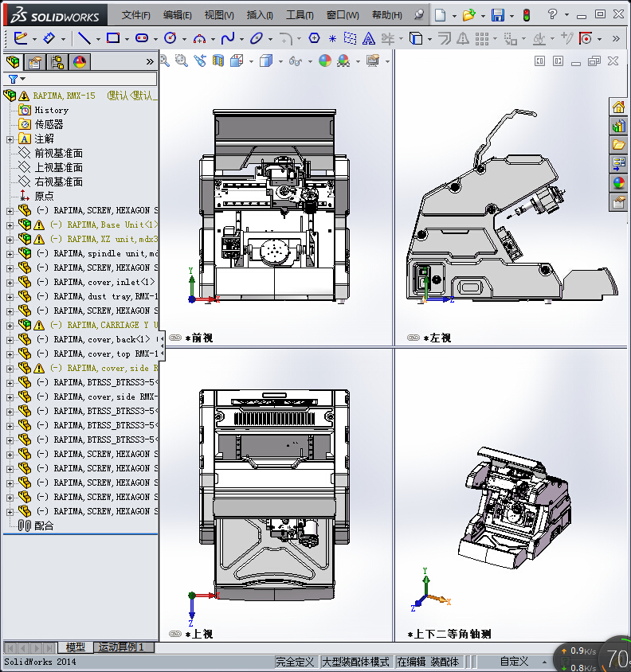Click the Save icon

point(498,15)
